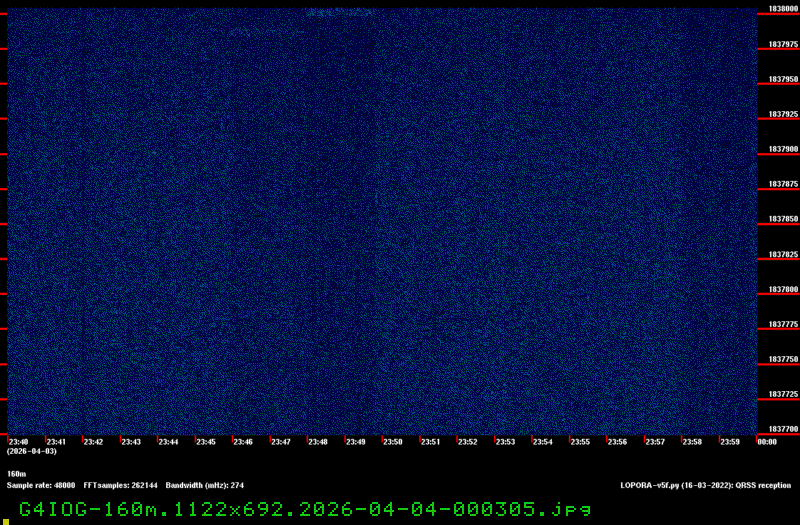Image resolution: width=800 pixels, height=525 pixels.
Task: Click the 160m band label
Action: (x=16, y=473)
